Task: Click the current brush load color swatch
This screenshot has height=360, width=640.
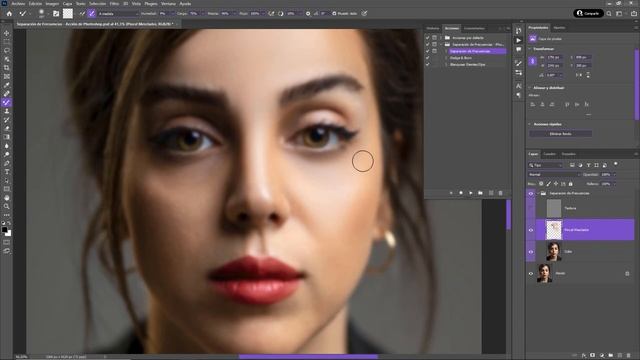Action: 68,13
